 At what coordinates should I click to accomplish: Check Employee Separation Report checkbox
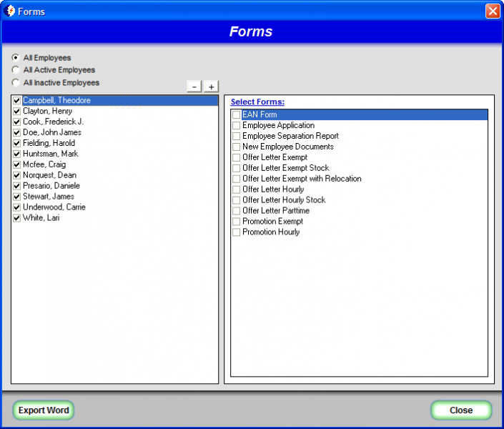pyautogui.click(x=236, y=136)
